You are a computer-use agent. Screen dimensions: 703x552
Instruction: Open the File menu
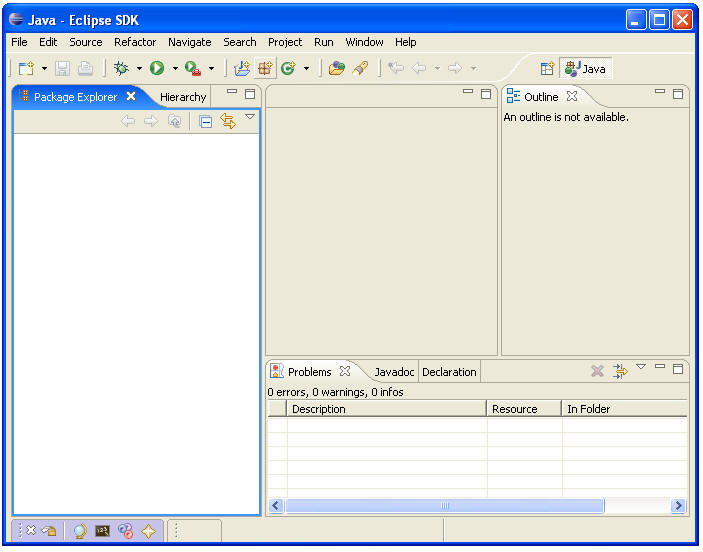tap(19, 42)
